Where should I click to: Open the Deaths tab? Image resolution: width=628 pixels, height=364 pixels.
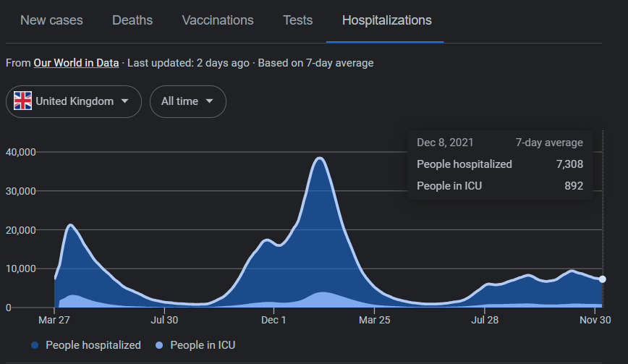[132, 20]
